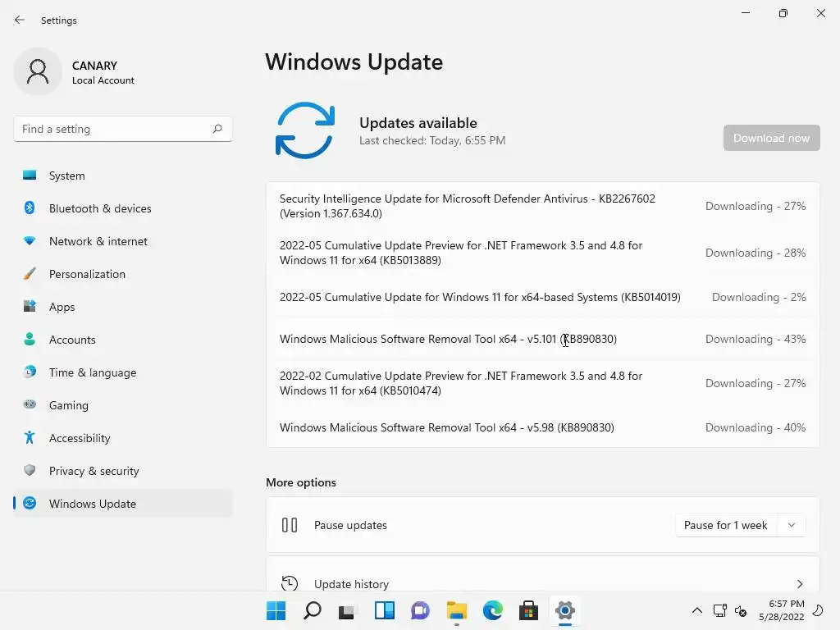Click the Downloading - 43% status
Viewport: 840px width, 630px height.
pyautogui.click(x=756, y=339)
